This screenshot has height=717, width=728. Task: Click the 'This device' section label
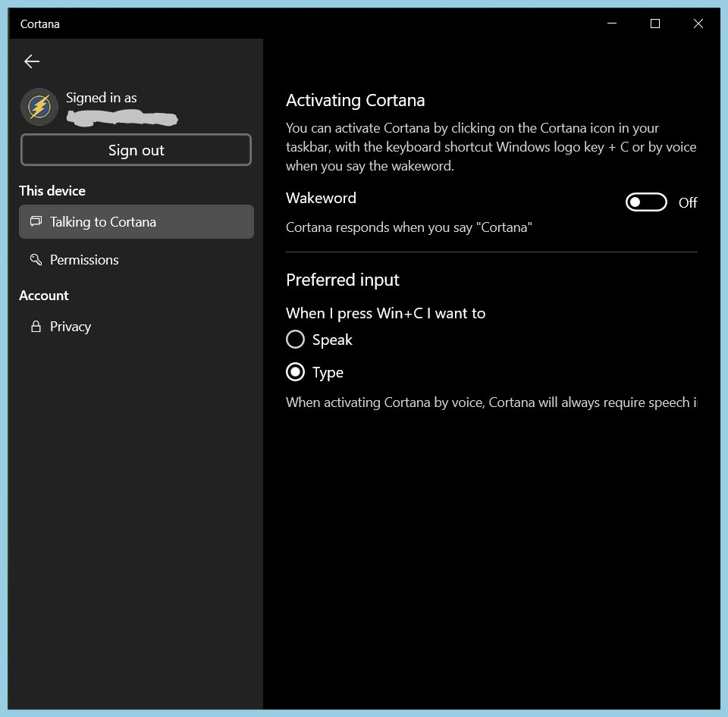pyautogui.click(x=52, y=191)
